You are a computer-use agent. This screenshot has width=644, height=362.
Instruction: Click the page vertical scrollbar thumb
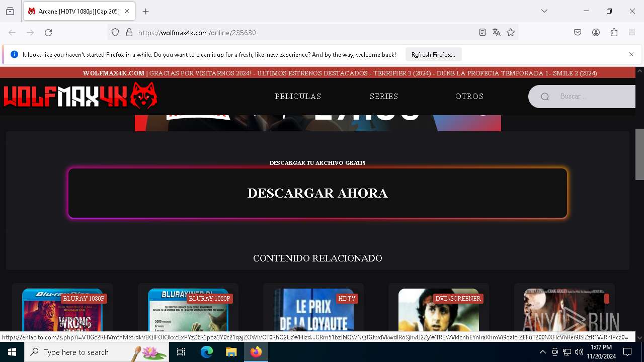pos(639,154)
